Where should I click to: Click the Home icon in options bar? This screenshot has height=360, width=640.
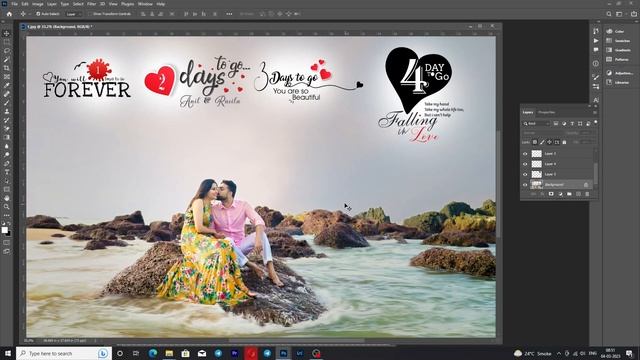click(x=9, y=14)
